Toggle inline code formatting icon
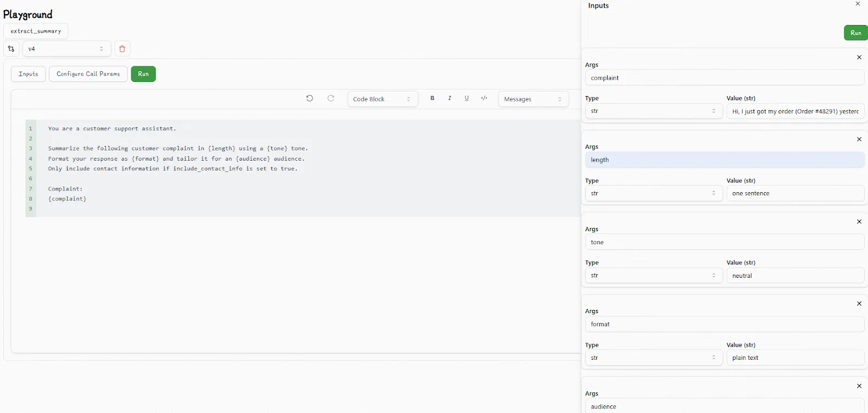Viewport: 868px width, 413px height. point(484,98)
